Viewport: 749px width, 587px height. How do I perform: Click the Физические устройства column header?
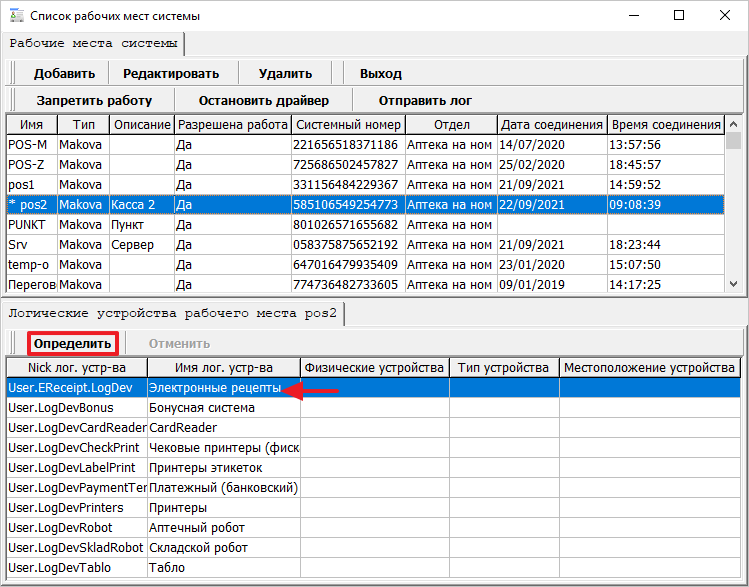[x=374, y=368]
